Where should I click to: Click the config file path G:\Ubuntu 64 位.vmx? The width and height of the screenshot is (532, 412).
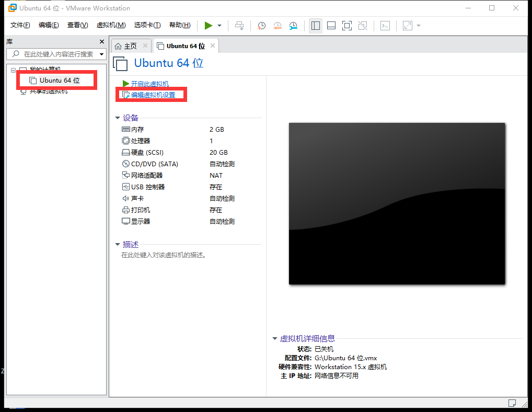pos(346,358)
